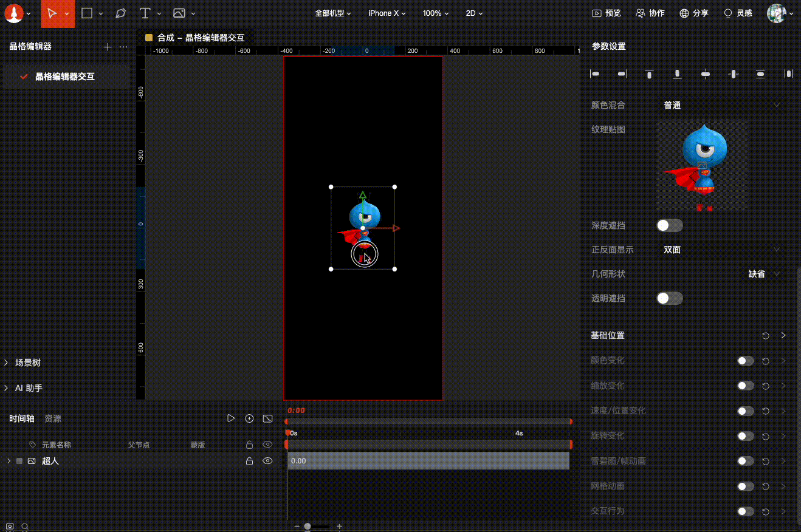Image resolution: width=801 pixels, height=532 pixels.
Task: Click the screenshot icon in bottom bar
Action: tap(10, 527)
